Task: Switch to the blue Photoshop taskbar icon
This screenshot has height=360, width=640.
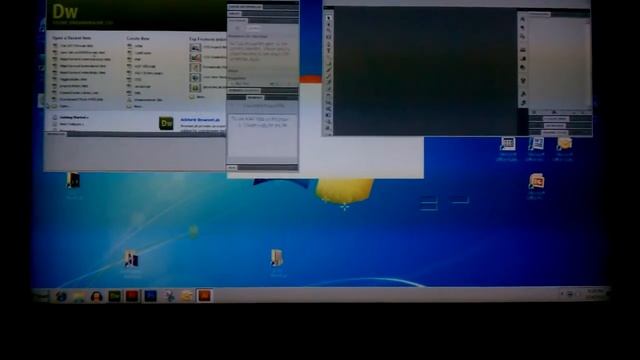Action: [150, 296]
